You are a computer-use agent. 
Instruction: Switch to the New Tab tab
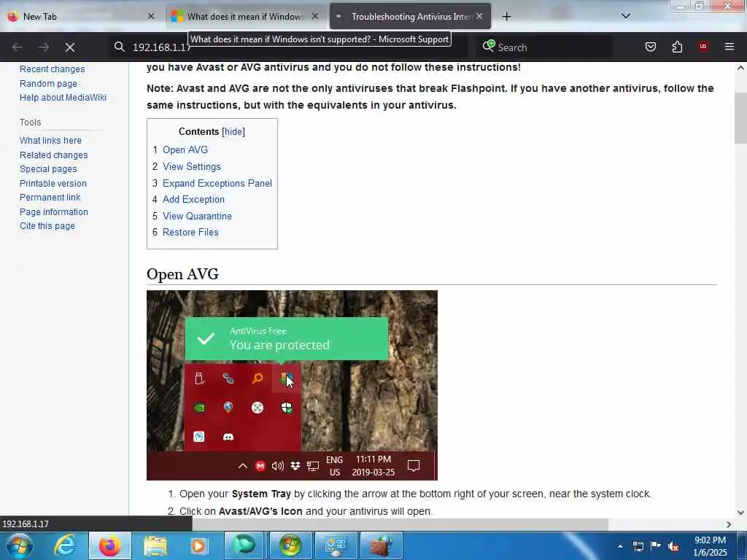81,17
